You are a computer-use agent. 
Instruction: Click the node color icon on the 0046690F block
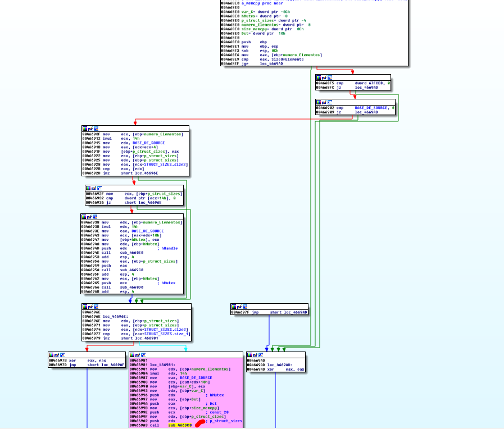coord(85,129)
